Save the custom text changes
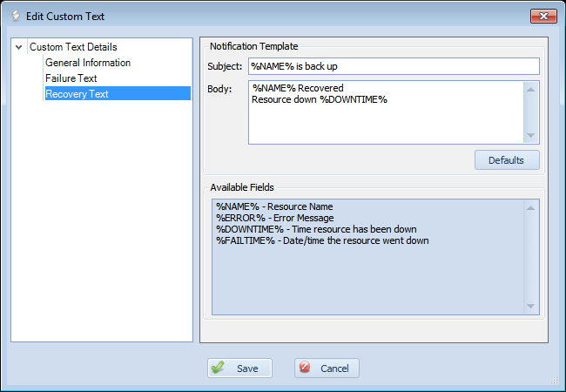Image resolution: width=566 pixels, height=392 pixels. (239, 368)
